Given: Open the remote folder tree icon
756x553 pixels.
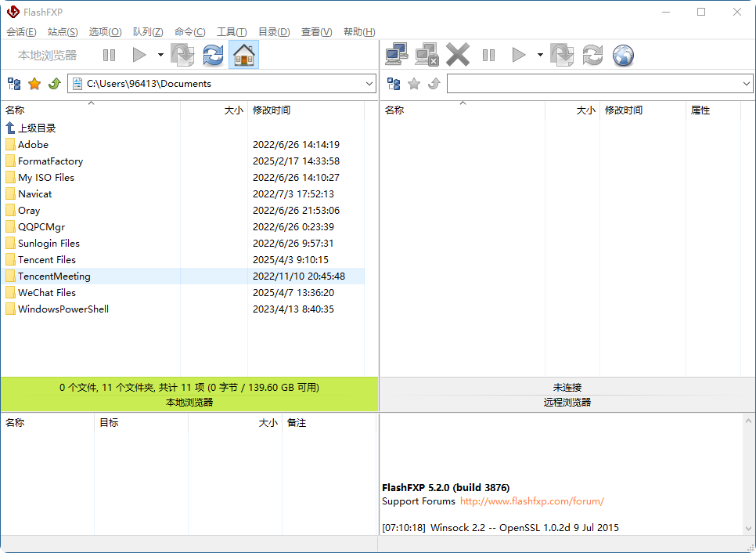Looking at the screenshot, I should coord(394,84).
